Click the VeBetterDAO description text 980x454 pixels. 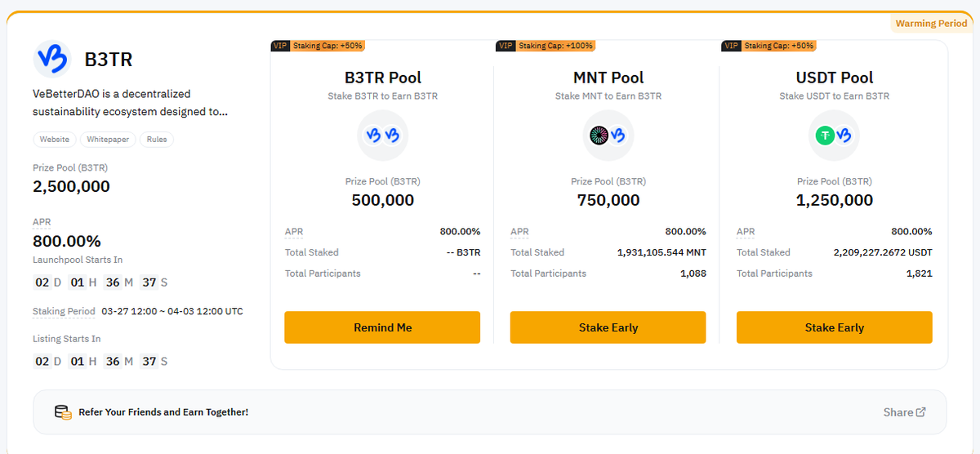[x=130, y=103]
